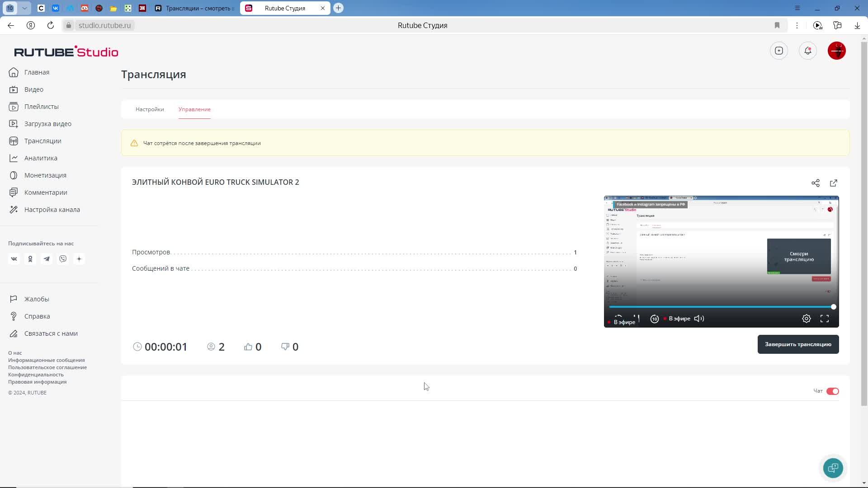Share the stream via share icon

coord(816,183)
